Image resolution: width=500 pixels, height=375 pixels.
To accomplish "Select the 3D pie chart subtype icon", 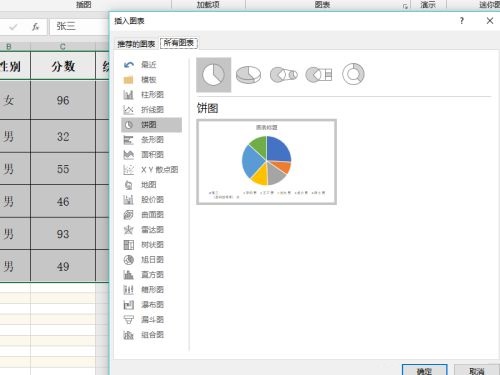I will coord(248,74).
